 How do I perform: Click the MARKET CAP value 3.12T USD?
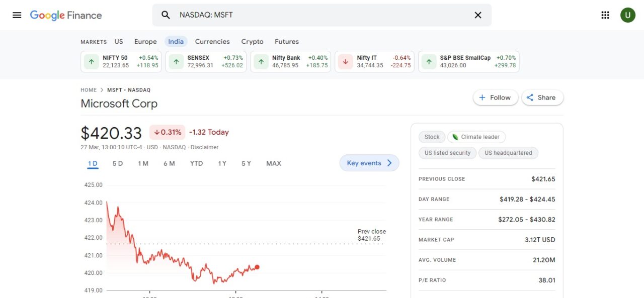click(540, 240)
